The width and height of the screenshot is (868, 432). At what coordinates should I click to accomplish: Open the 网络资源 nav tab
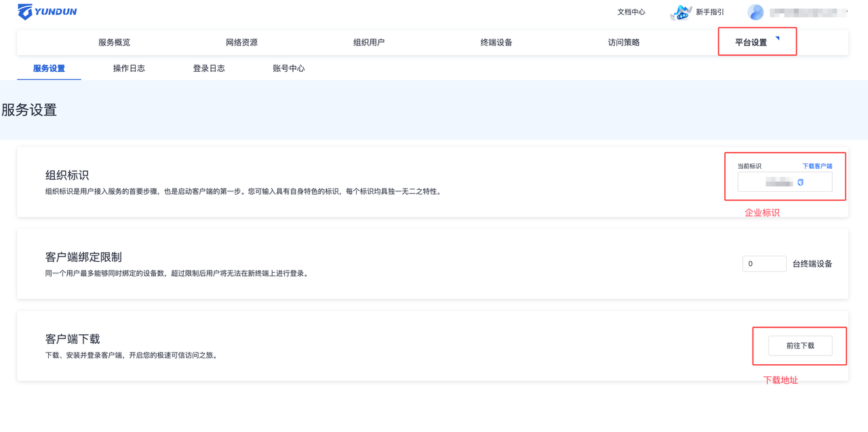(241, 42)
